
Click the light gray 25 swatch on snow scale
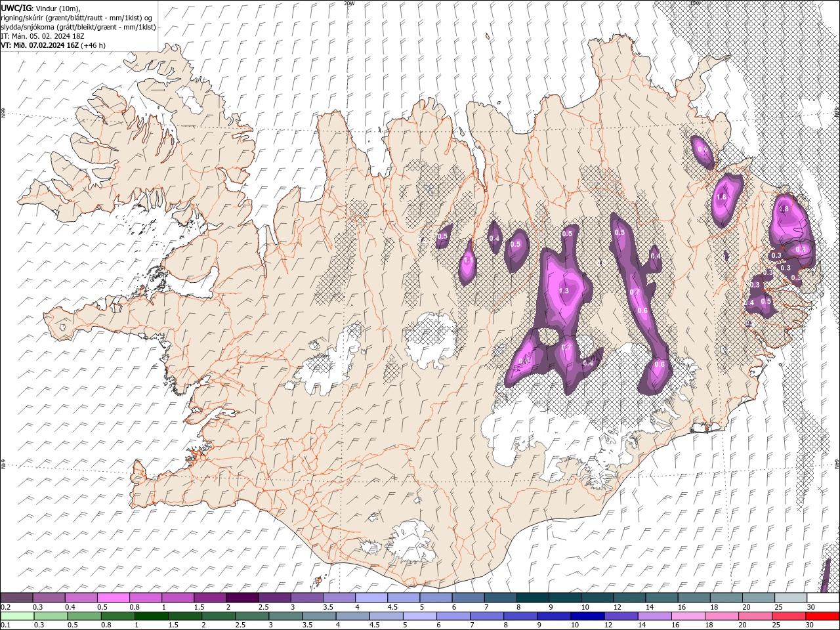point(791,598)
